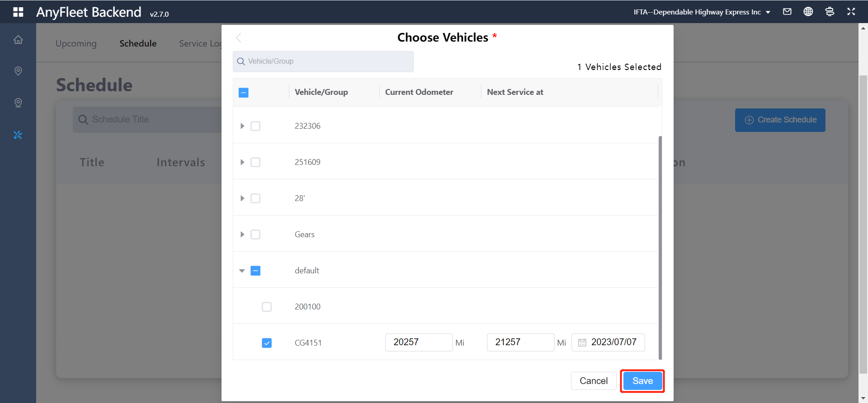The image size is (868, 403).
Task: Click the back arrow in dialog
Action: tap(239, 37)
